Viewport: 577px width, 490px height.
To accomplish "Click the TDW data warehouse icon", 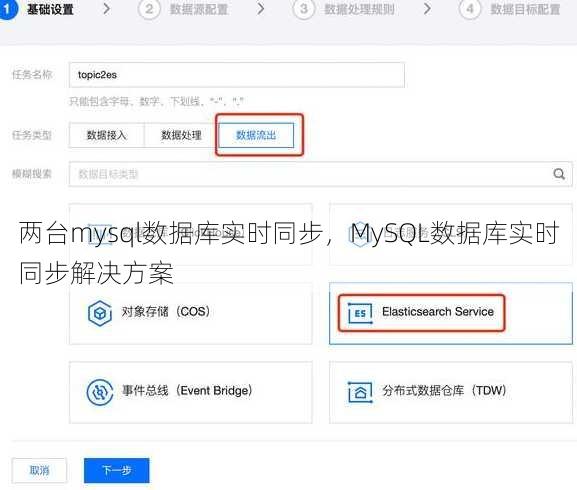I will pyautogui.click(x=360, y=392).
